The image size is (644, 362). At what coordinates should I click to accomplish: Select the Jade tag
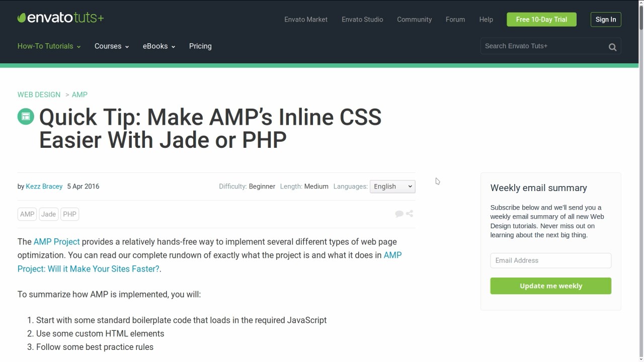(49, 214)
